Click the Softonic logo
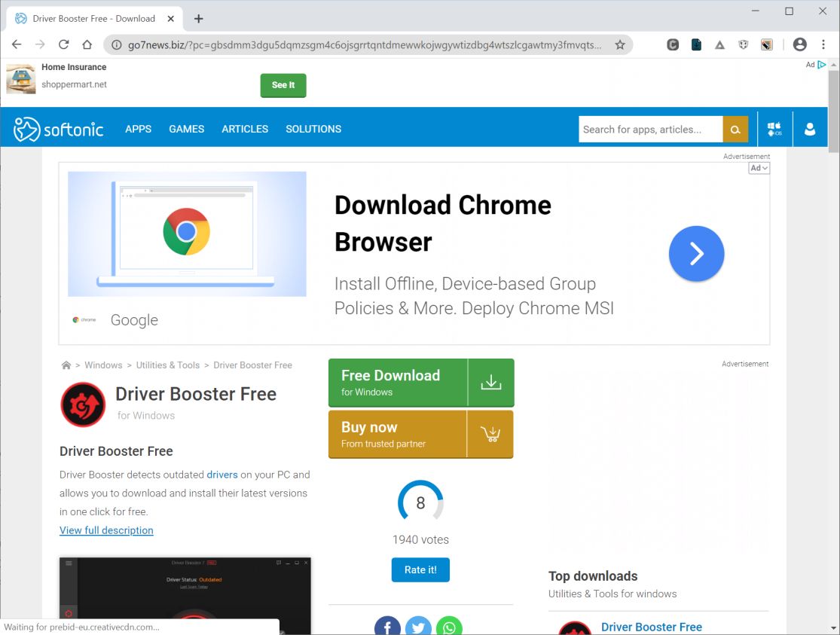 point(59,129)
